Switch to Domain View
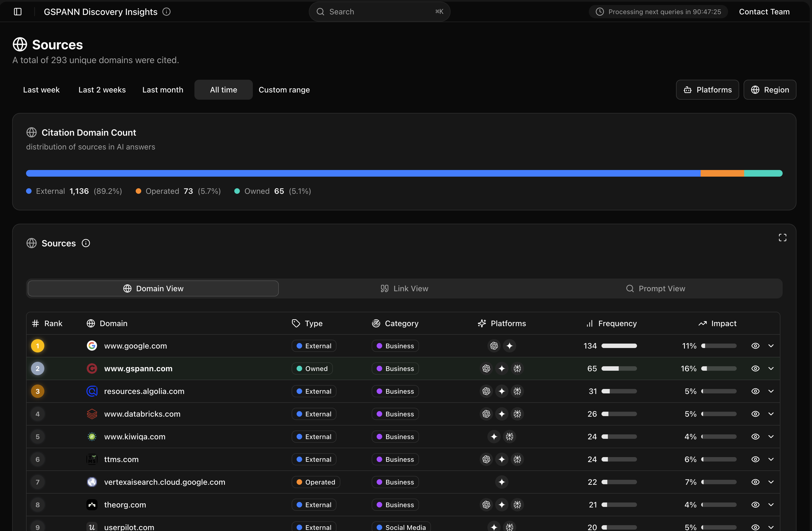Screen dimensions: 812x531 (x=153, y=288)
